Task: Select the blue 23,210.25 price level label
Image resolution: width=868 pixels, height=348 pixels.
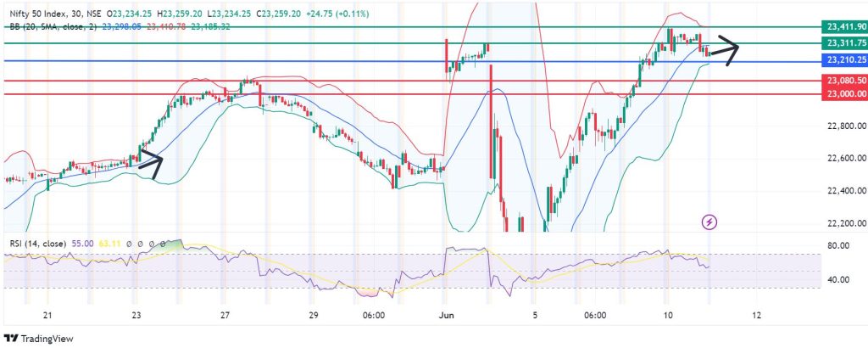Action: click(x=845, y=59)
